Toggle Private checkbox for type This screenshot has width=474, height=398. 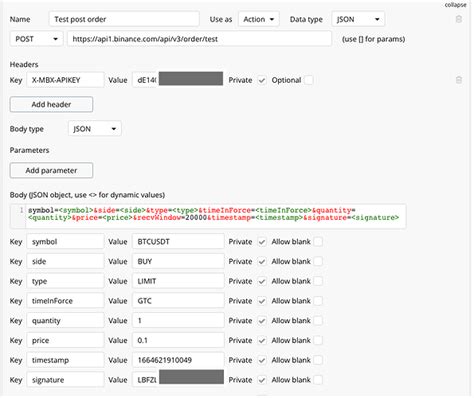pyautogui.click(x=262, y=281)
